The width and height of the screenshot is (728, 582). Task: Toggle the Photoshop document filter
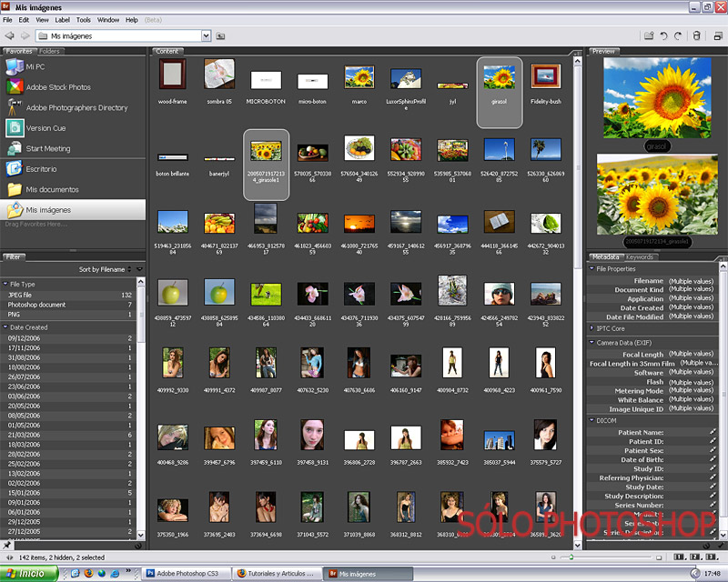click(x=38, y=305)
